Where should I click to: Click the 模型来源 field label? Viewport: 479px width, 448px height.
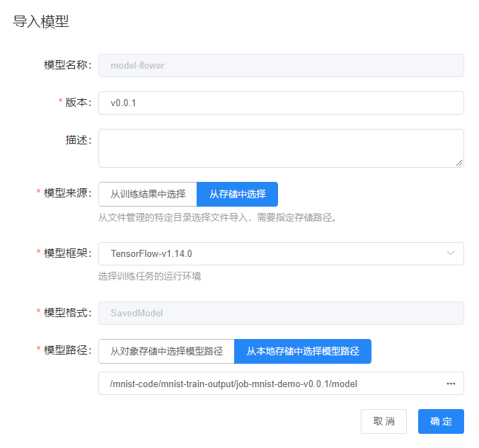click(67, 193)
